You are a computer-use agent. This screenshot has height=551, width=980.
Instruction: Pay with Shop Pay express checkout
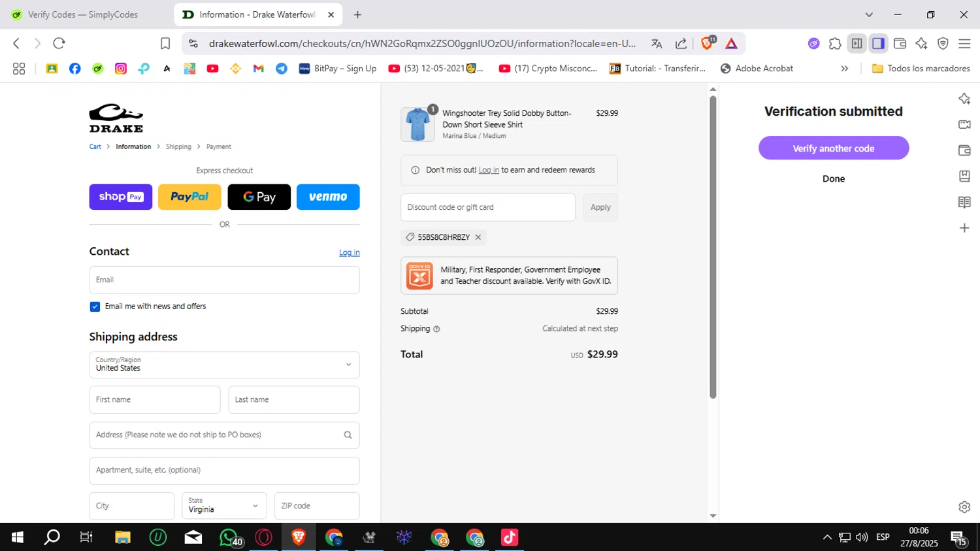[121, 197]
